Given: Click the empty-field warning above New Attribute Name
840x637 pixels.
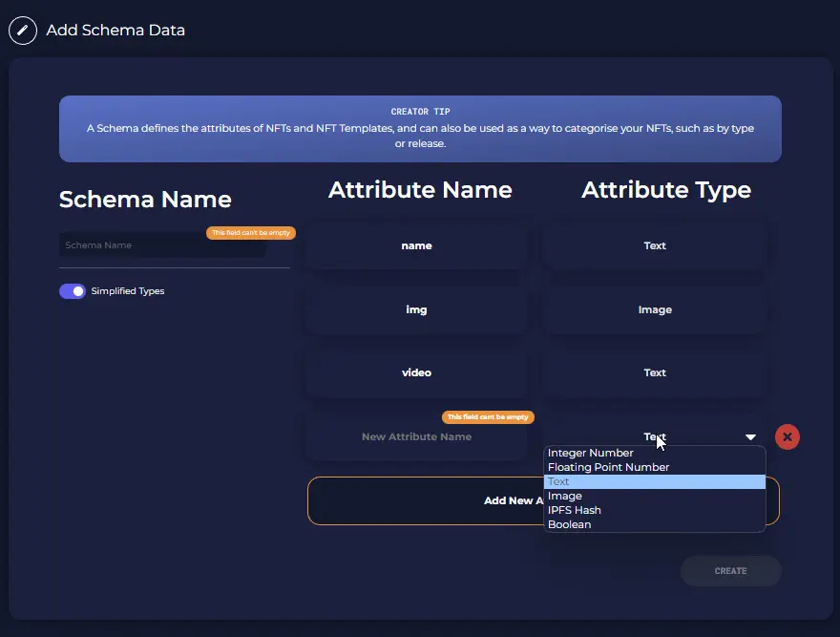Looking at the screenshot, I should pyautogui.click(x=488, y=416).
